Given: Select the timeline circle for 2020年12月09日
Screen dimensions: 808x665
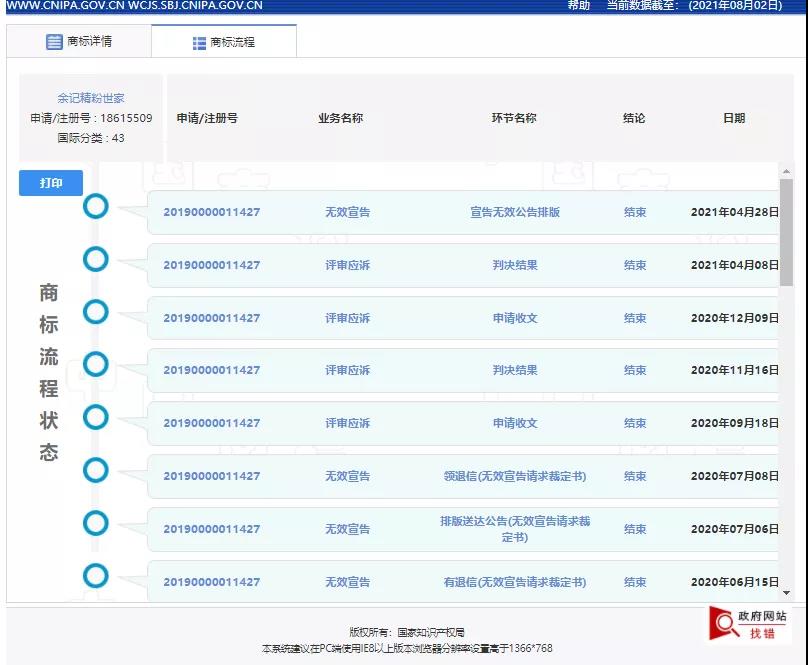Looking at the screenshot, I should (x=96, y=312).
